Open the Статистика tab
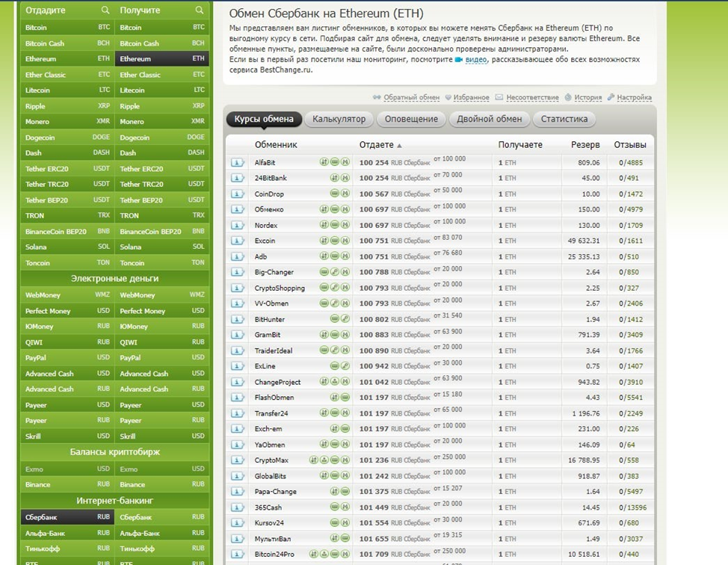Screen dimensions: 728x565 click(x=564, y=119)
